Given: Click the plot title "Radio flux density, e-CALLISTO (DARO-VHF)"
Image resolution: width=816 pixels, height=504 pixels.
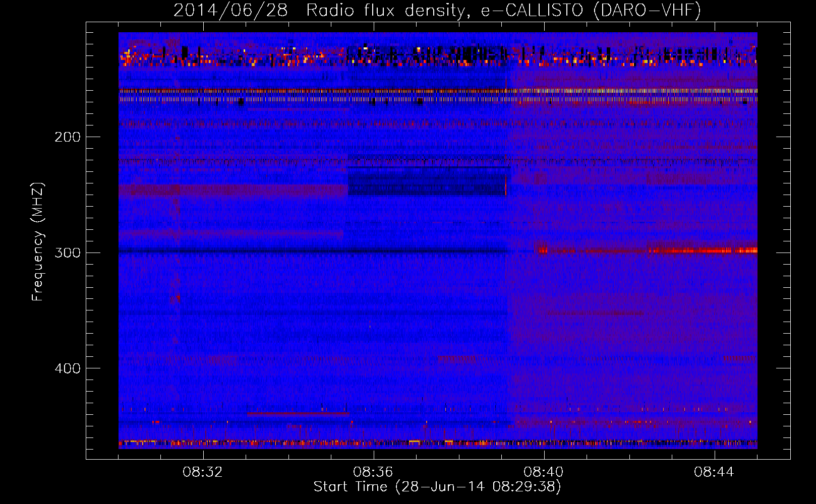Looking at the screenshot, I should point(503,10).
